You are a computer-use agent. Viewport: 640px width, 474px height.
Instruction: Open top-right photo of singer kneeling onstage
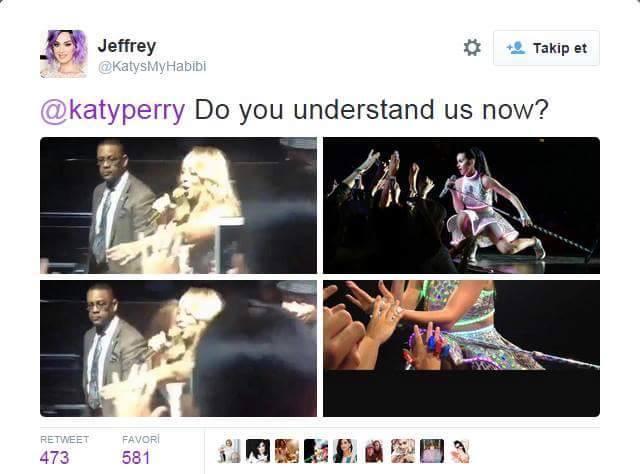(461, 205)
